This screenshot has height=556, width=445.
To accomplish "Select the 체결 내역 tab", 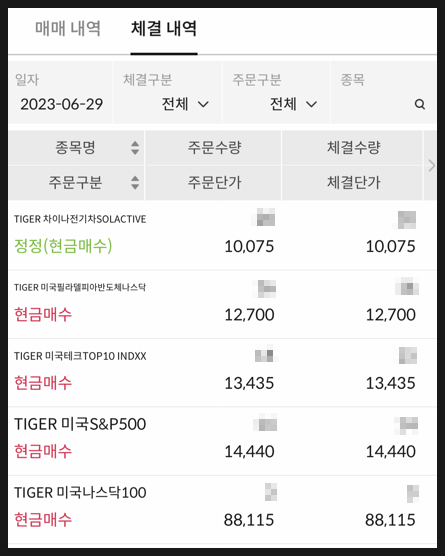I will click(164, 29).
